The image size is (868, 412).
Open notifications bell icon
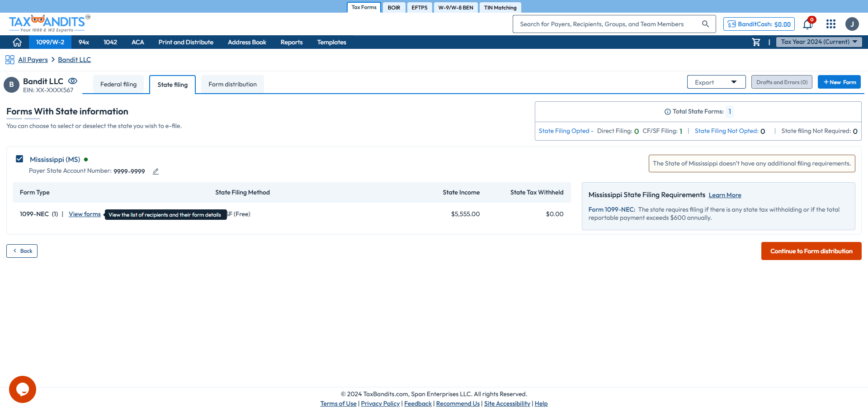pos(808,24)
